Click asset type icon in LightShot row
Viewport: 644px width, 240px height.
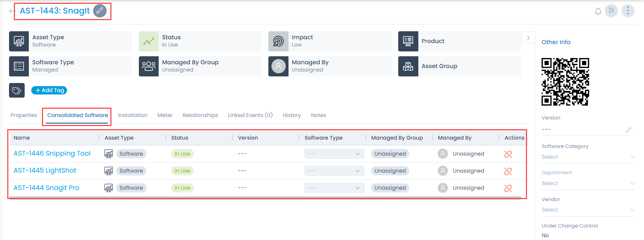(109, 171)
